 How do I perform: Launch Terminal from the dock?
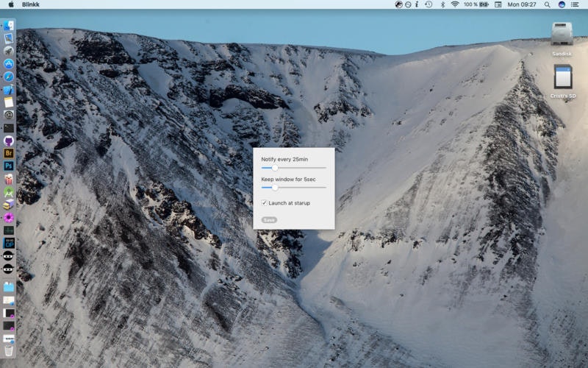coord(9,127)
